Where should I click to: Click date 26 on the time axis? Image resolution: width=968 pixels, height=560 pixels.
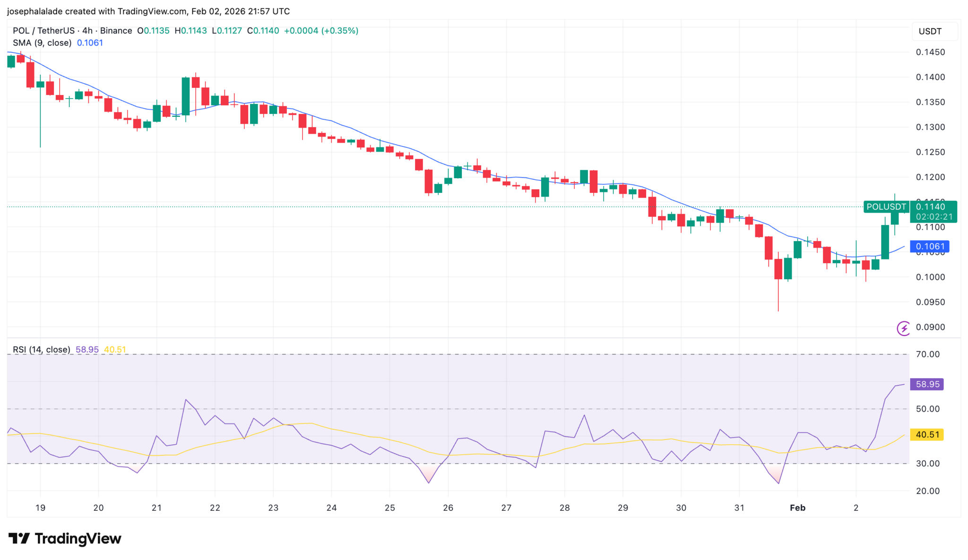pos(448,508)
